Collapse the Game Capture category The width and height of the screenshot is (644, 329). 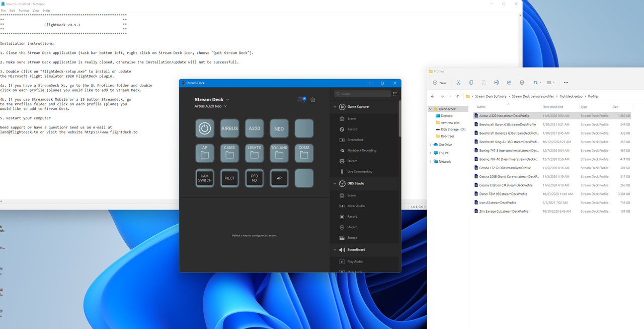tap(335, 107)
